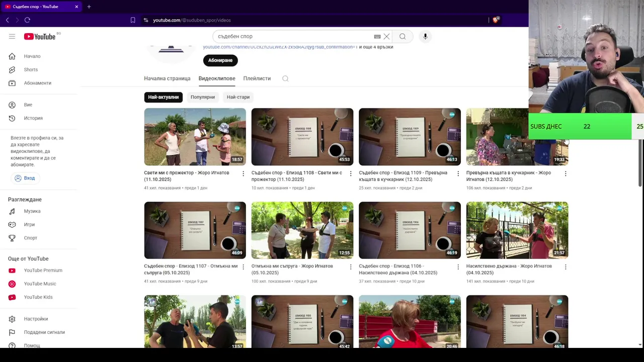Open on-screen keyboard icon in search box
The height and width of the screenshot is (362, 644).
click(377, 36)
